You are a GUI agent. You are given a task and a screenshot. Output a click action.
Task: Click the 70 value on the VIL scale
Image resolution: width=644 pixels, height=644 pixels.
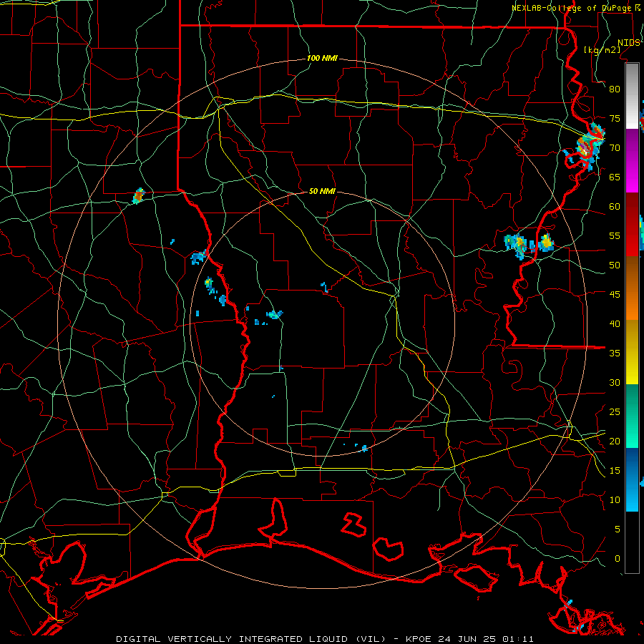[615, 148]
